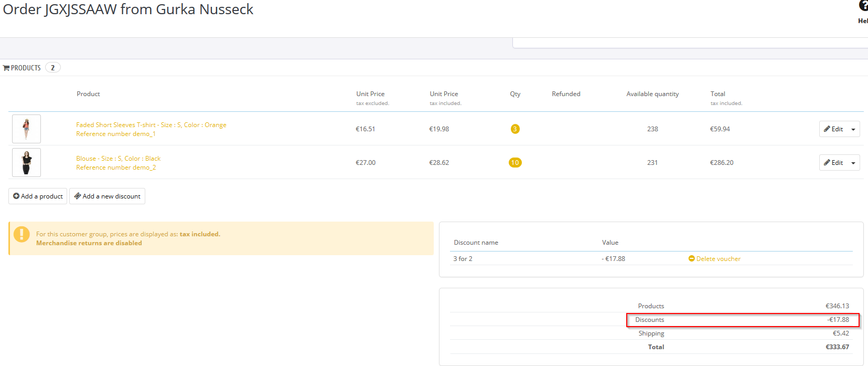Click the Discounts row in order summary
The width and height of the screenshot is (868, 366).
coord(742,320)
